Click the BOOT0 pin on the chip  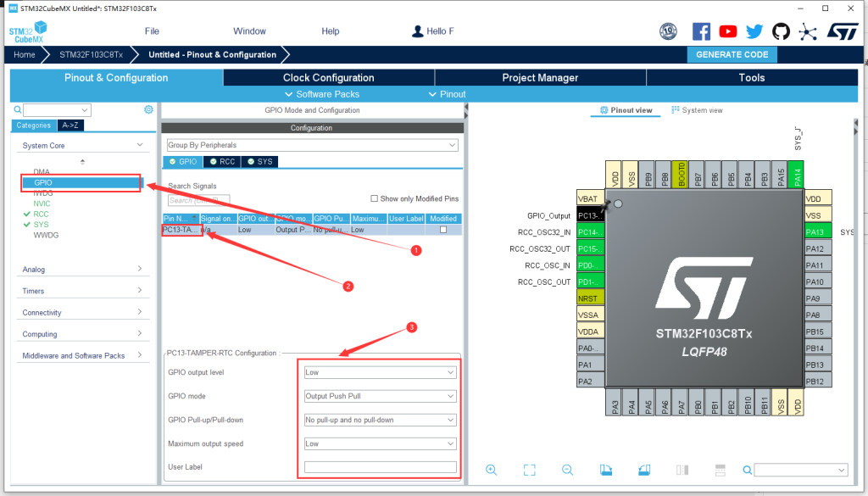point(680,175)
